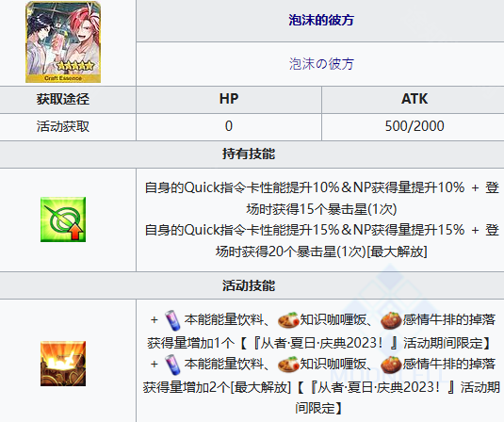This screenshot has height=422, width=504.
Task: Click the HP column header
Action: click(229, 99)
